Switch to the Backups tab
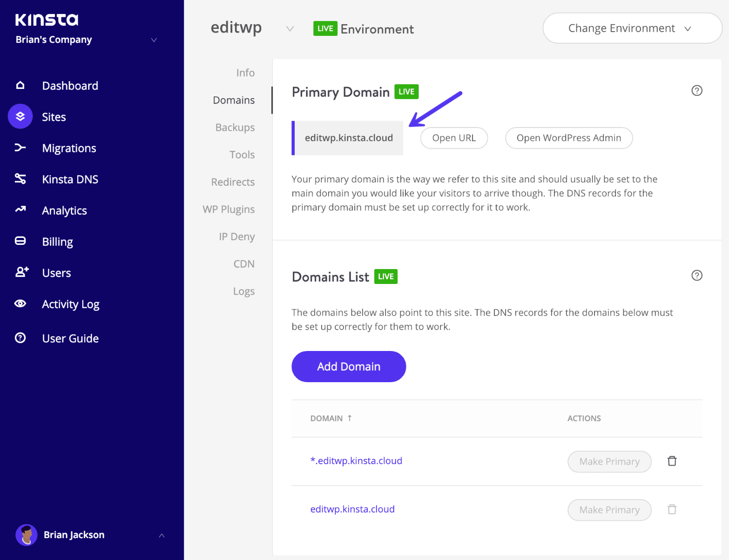 click(235, 127)
